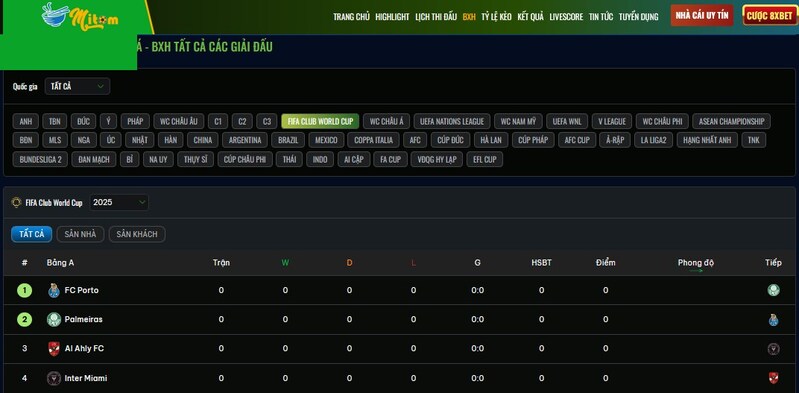The image size is (799, 393).
Task: Click the CƯỢC 8XBET button
Action: (x=769, y=15)
